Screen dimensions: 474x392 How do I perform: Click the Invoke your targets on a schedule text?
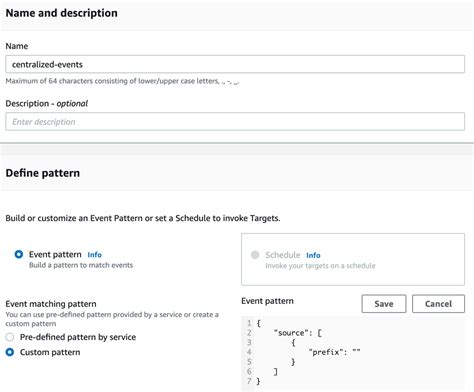click(320, 266)
